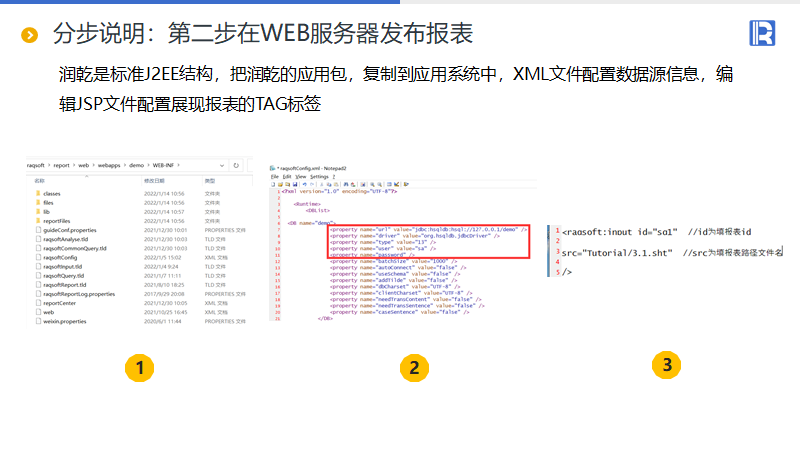
Task: Click demo in the Explorer breadcrumb
Action: tap(136, 165)
